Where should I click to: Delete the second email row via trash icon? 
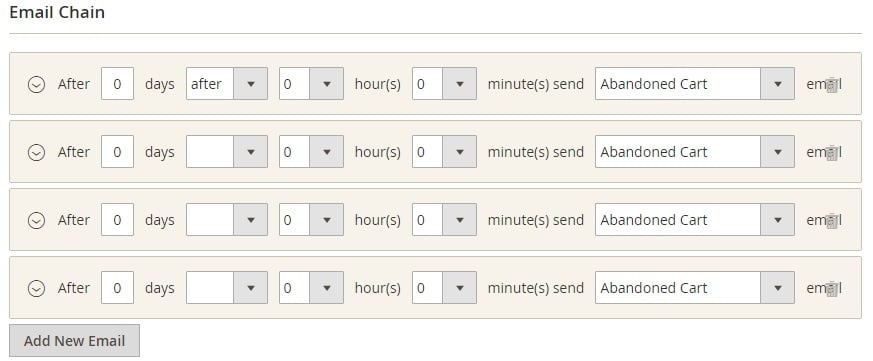(832, 153)
